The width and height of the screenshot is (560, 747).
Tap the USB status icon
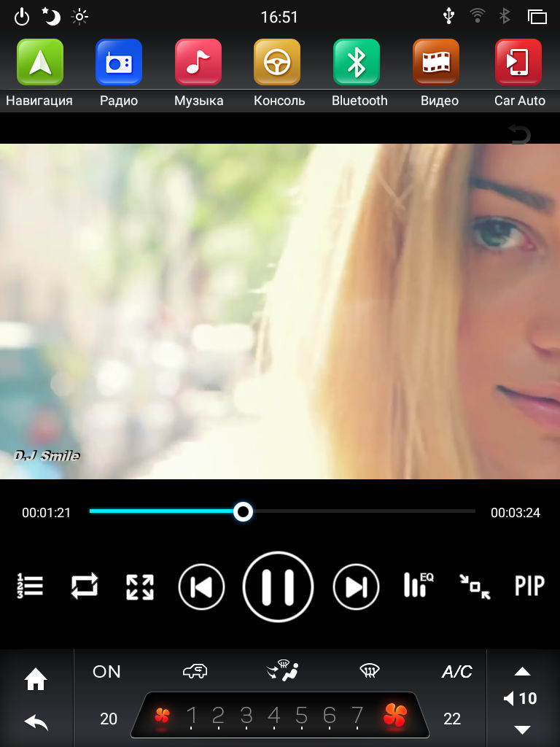click(x=448, y=16)
